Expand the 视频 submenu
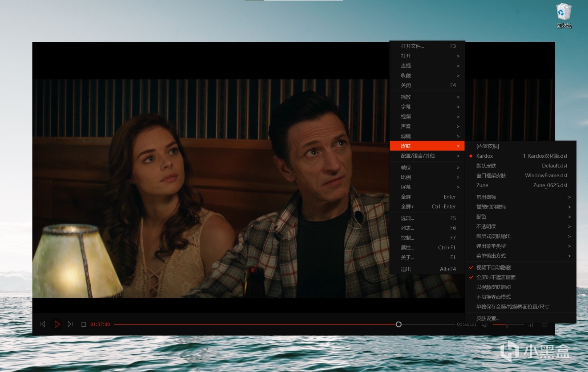The image size is (588, 372). (x=427, y=116)
